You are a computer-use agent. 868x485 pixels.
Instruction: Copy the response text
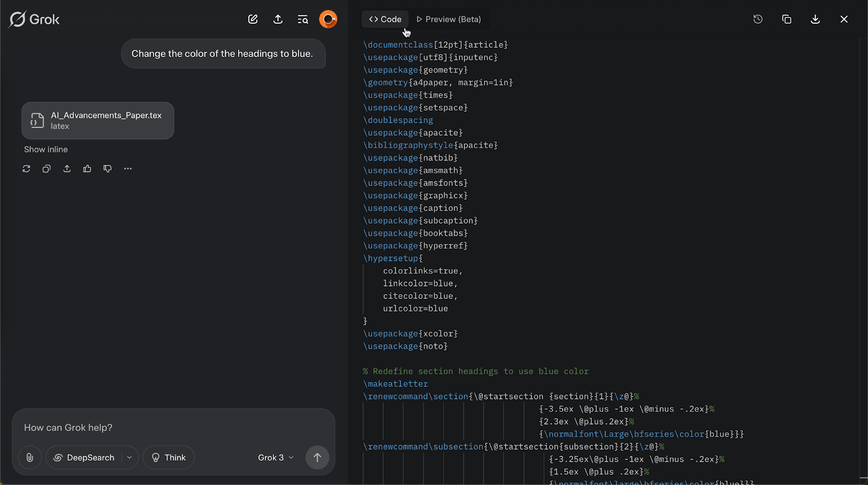[x=47, y=169]
